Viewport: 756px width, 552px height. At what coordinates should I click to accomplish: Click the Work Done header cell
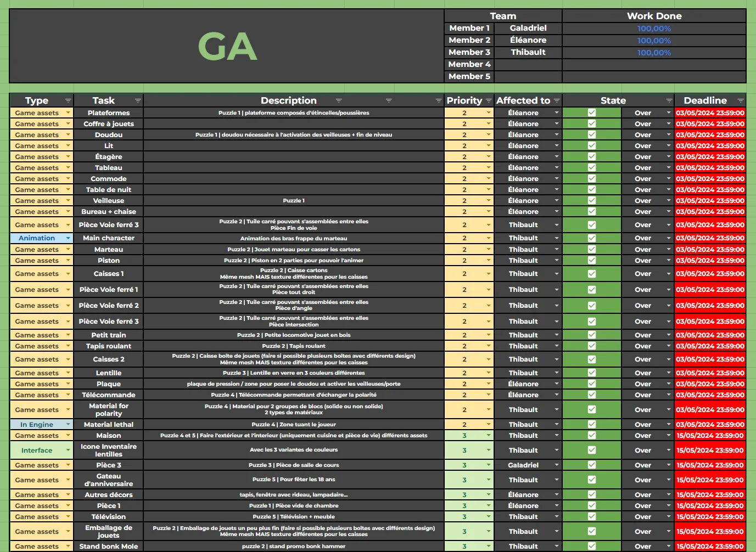(654, 16)
